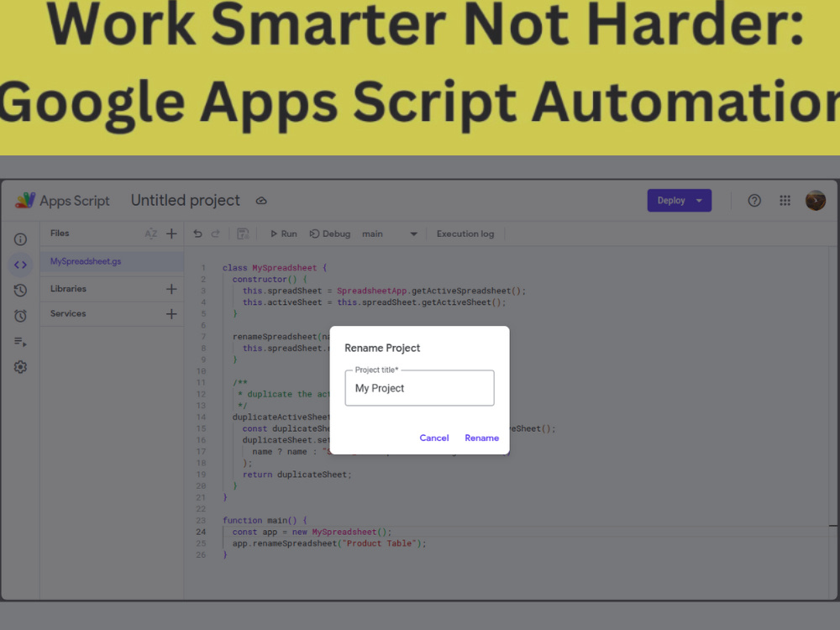Click the Services section label
840x630 pixels.
coord(68,313)
